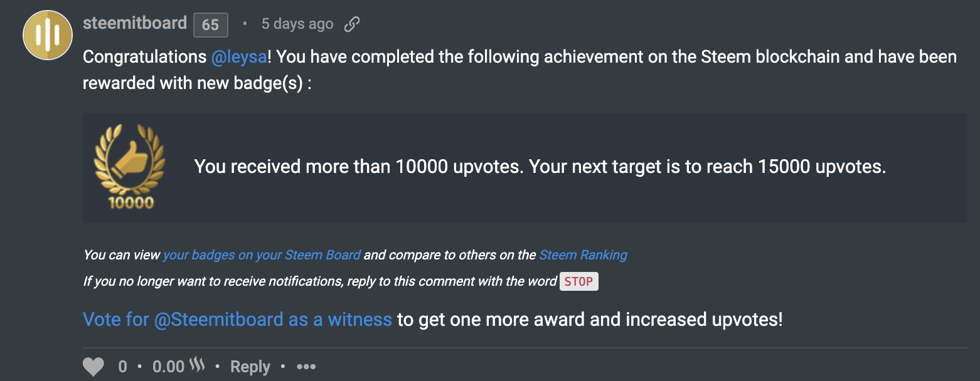
Task: Expand the 0.00 payout amount details
Action: click(169, 367)
